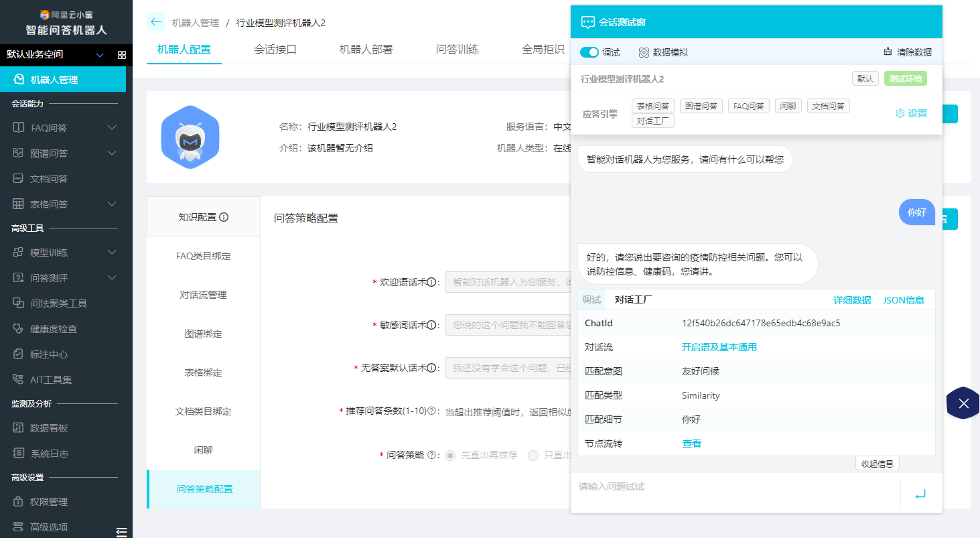Click the send arrow icon in chat input
The width and height of the screenshot is (980, 538).
(x=920, y=494)
